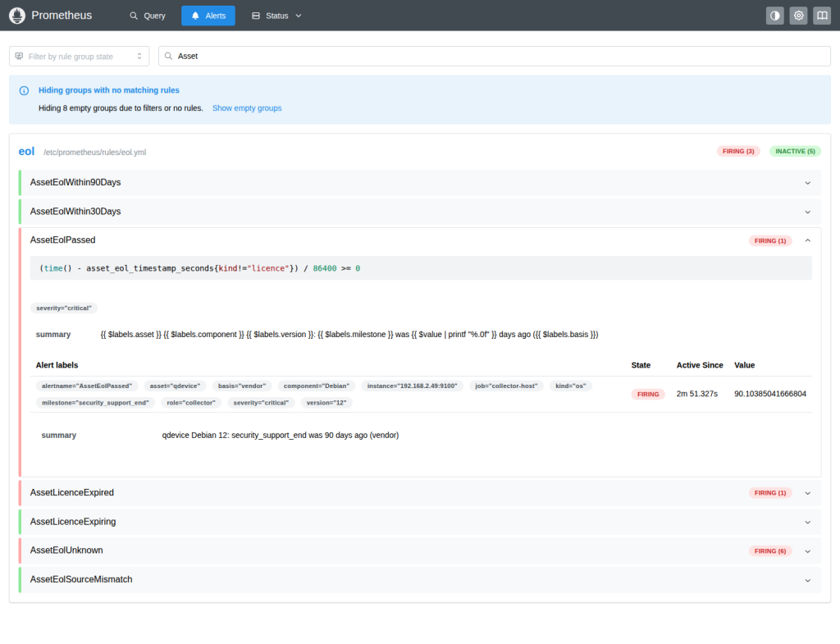The height and width of the screenshot is (644, 840).
Task: Click the component="Debian" label
Action: [316, 386]
